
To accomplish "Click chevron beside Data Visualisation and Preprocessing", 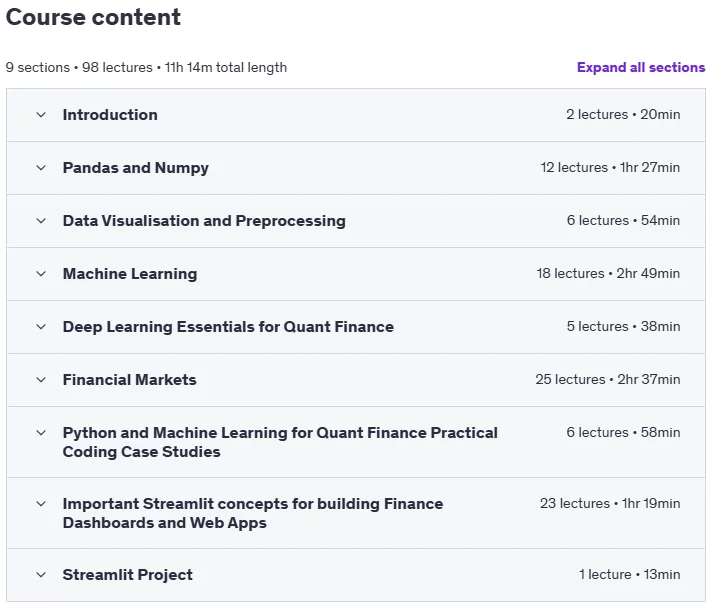I will click(41, 221).
